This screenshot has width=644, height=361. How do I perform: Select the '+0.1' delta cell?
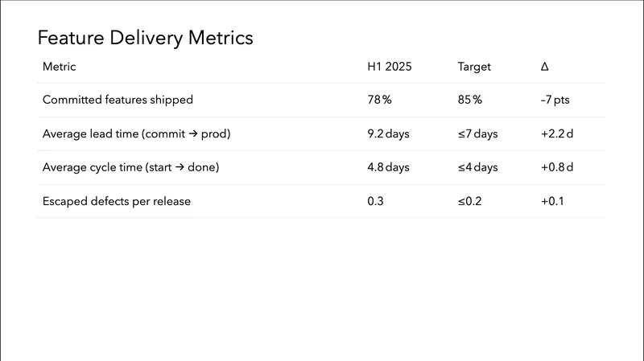pos(552,201)
